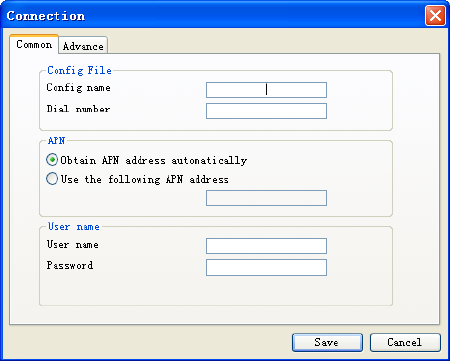Click the Password input box
The image size is (450, 361).
click(266, 267)
